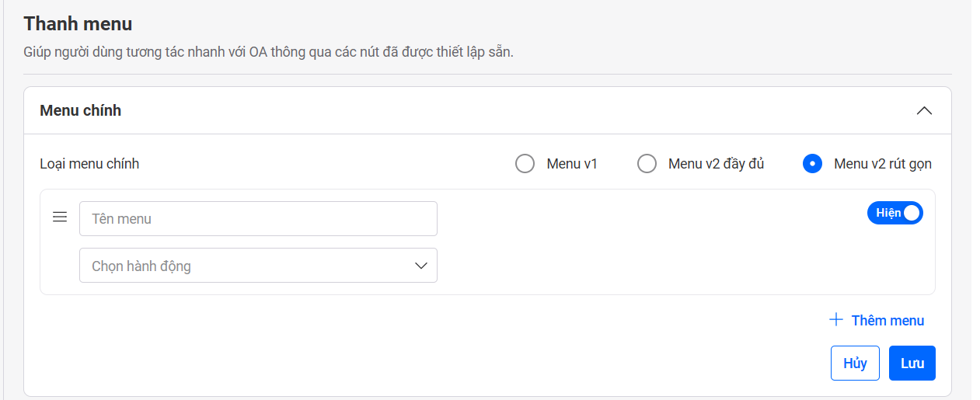Click the Thêm menu link
Viewport: 980px width, 400px height.
888,321
